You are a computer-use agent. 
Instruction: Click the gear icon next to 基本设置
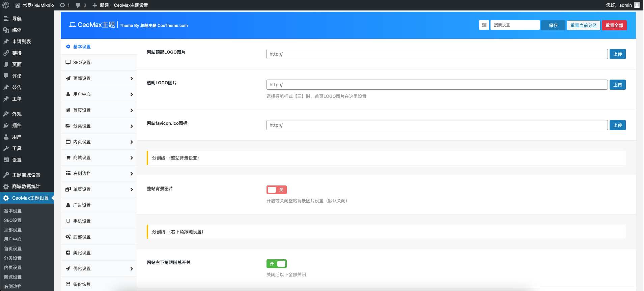[68, 47]
